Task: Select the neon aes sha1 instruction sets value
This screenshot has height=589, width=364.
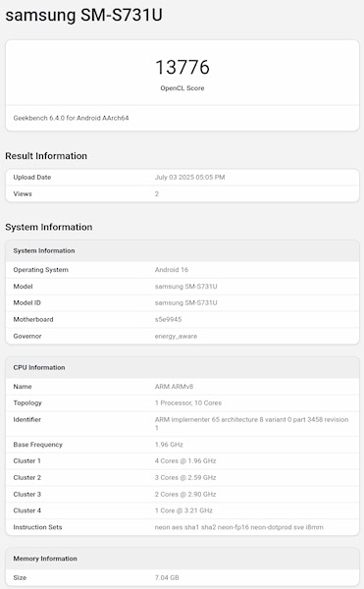Action: pos(239,527)
